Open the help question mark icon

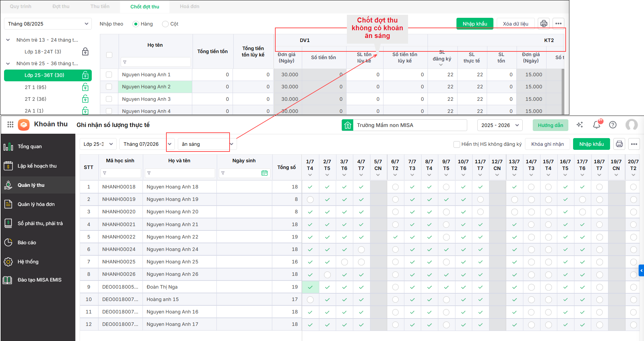click(x=613, y=125)
